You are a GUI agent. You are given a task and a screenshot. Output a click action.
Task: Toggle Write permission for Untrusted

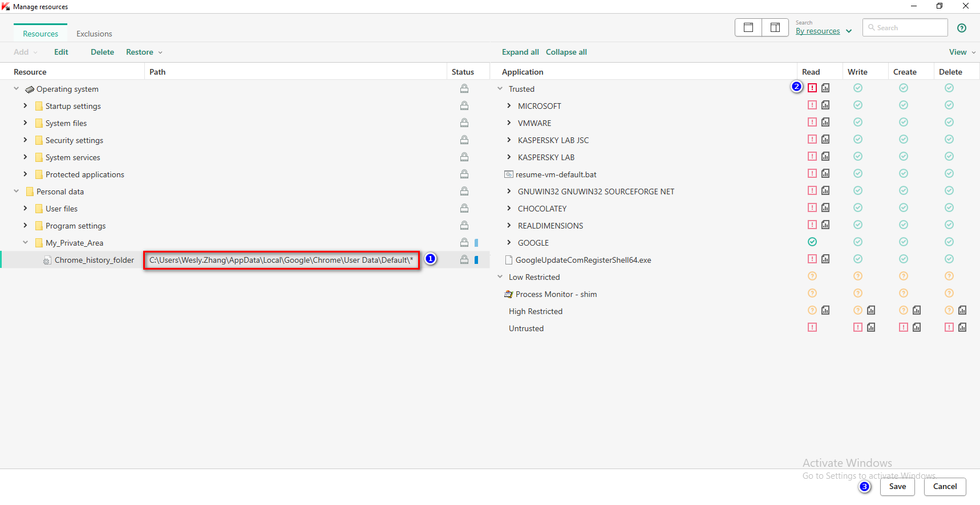click(x=858, y=327)
